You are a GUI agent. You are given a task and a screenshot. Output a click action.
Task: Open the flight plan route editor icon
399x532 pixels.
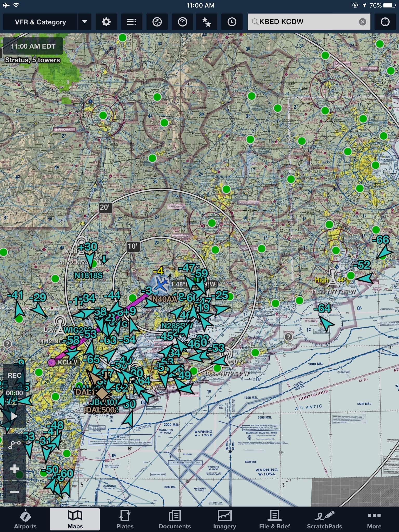click(x=131, y=22)
